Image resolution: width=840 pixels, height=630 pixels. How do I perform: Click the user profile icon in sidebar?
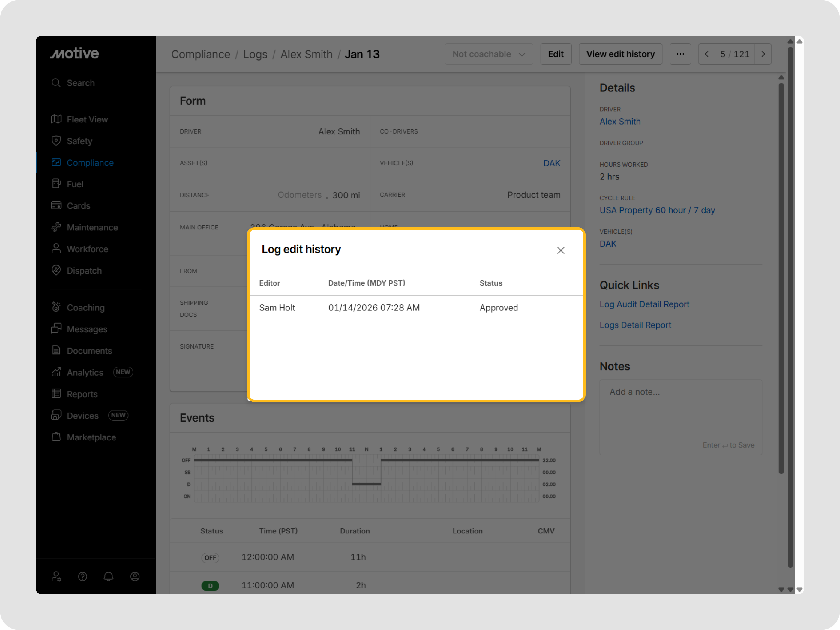coord(135,577)
